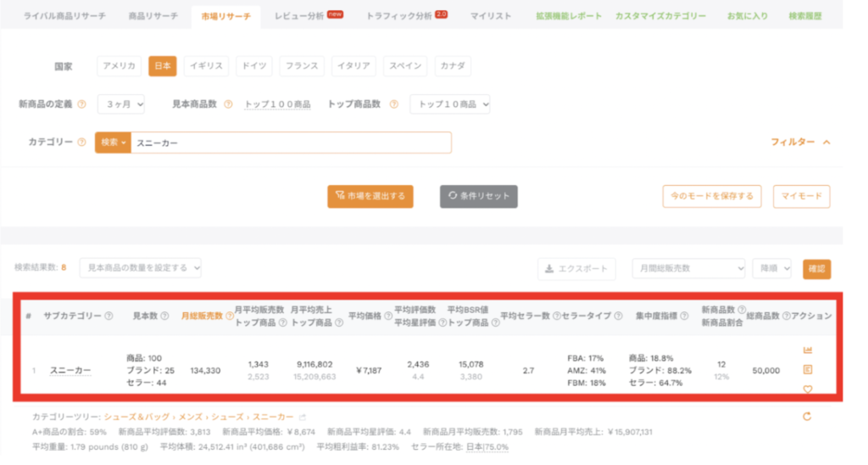
Task: Favorite スニーカー with the heart icon
Action: 807,389
